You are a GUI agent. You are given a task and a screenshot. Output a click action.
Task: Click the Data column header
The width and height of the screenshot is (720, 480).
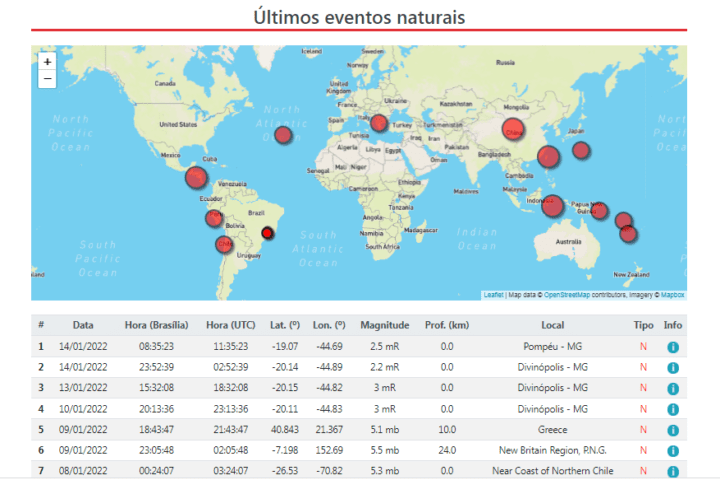click(x=83, y=325)
